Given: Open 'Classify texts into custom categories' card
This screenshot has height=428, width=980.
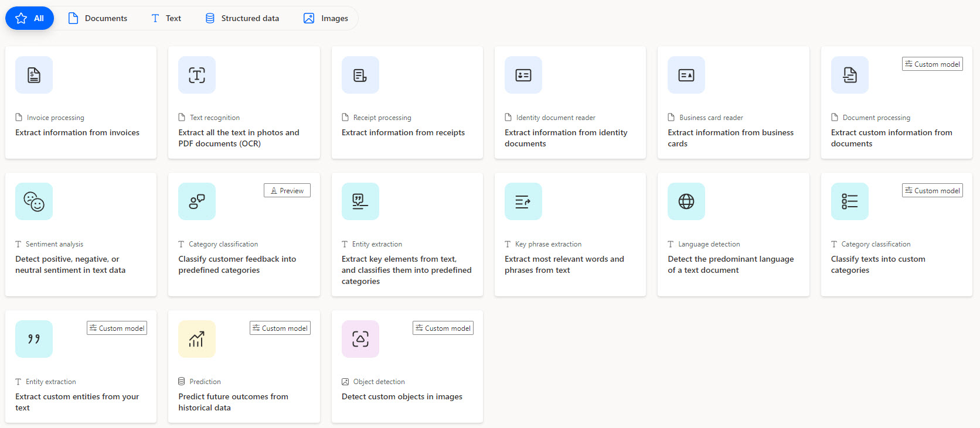Looking at the screenshot, I should (877, 265).
